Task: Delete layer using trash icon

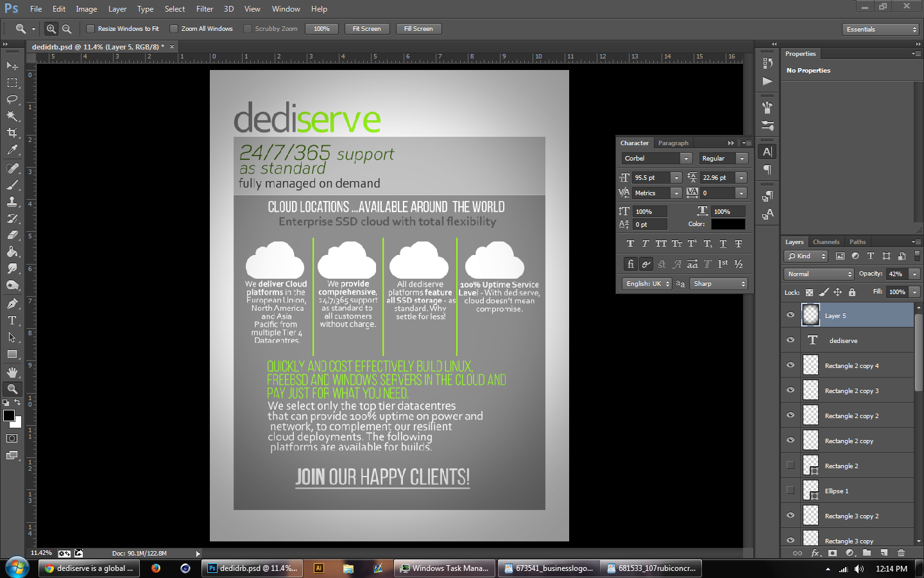Action: click(x=901, y=553)
